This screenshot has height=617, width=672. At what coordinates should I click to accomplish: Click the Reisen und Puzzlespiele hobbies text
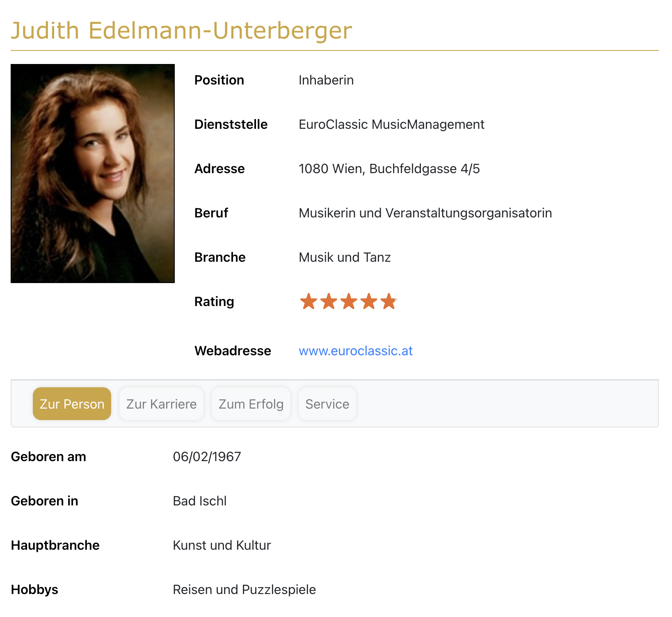[244, 590]
